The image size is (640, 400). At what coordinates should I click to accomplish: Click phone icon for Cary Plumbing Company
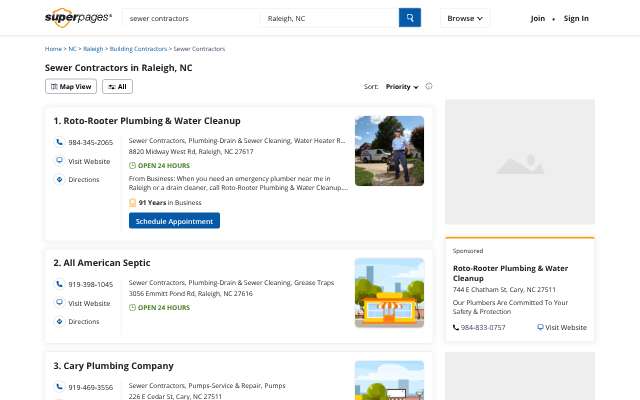60,387
